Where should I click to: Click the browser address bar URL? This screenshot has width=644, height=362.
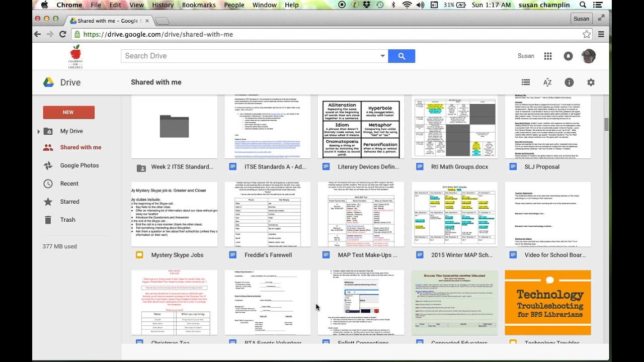(x=157, y=34)
